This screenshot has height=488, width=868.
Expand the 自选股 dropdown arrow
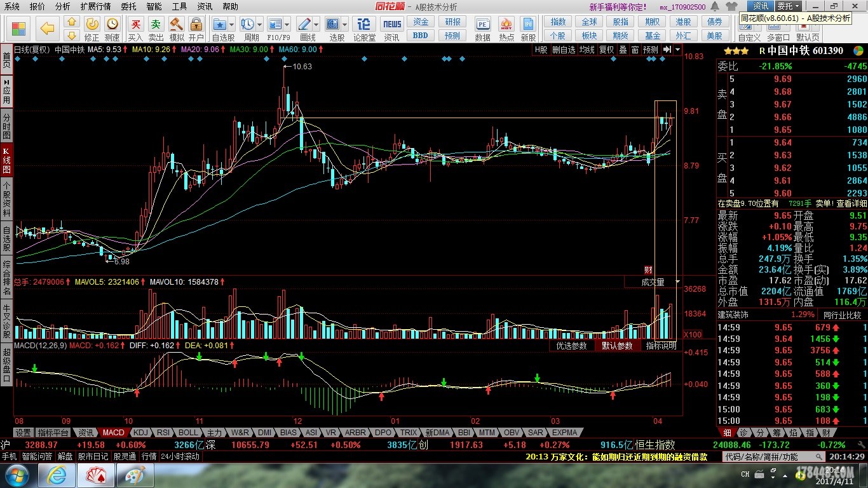coord(231,25)
